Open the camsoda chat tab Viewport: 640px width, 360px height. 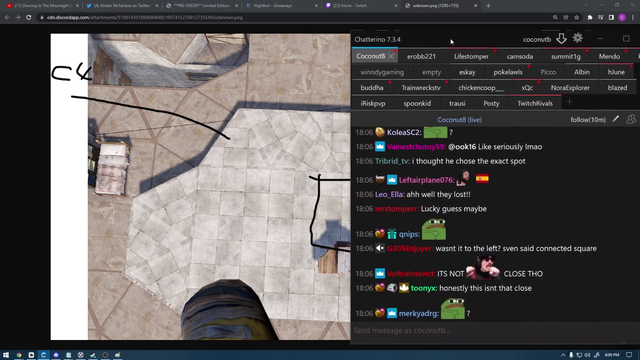[x=520, y=56]
